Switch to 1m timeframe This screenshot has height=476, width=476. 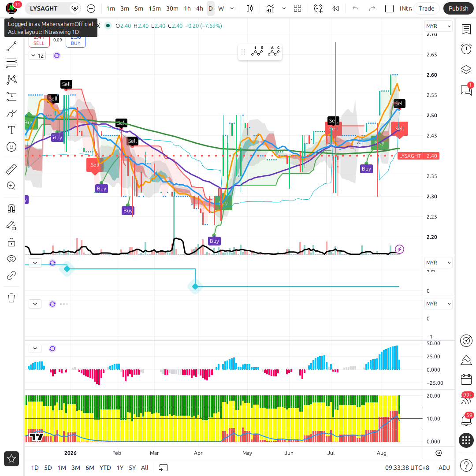pos(111,8)
